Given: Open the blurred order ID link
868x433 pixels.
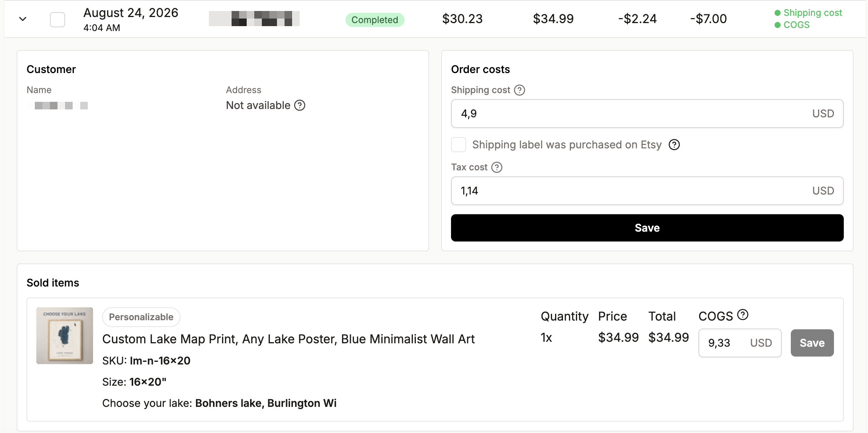Looking at the screenshot, I should [254, 19].
